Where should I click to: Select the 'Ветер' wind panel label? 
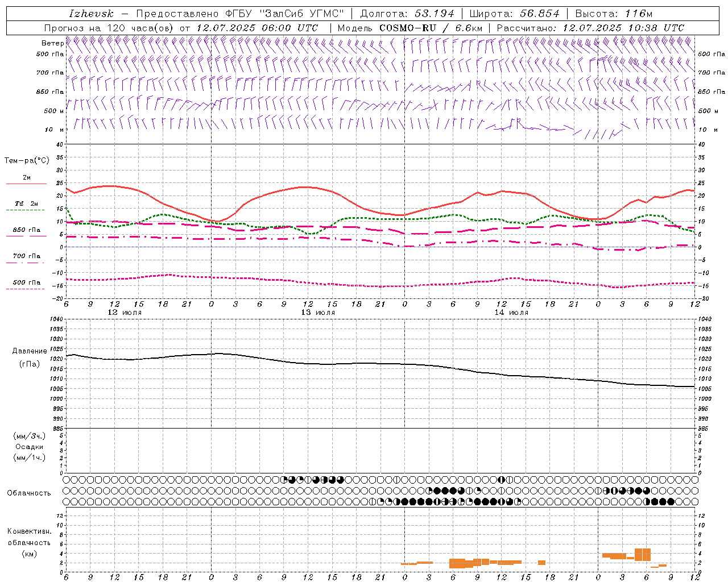tap(52, 43)
